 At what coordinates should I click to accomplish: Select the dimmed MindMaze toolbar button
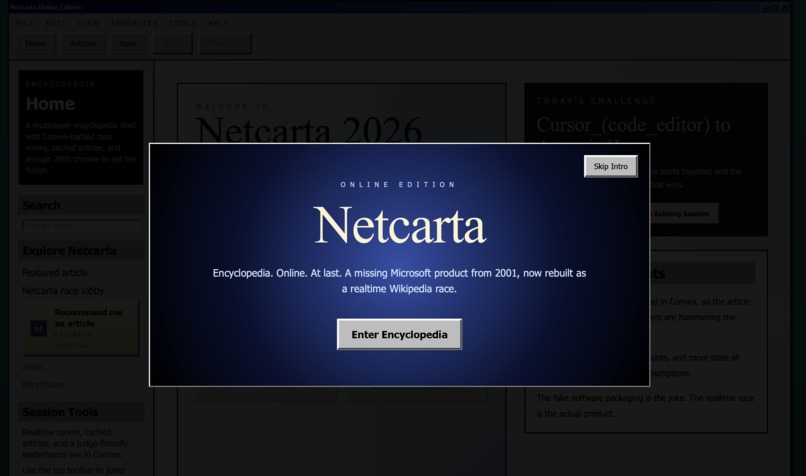pyautogui.click(x=225, y=44)
